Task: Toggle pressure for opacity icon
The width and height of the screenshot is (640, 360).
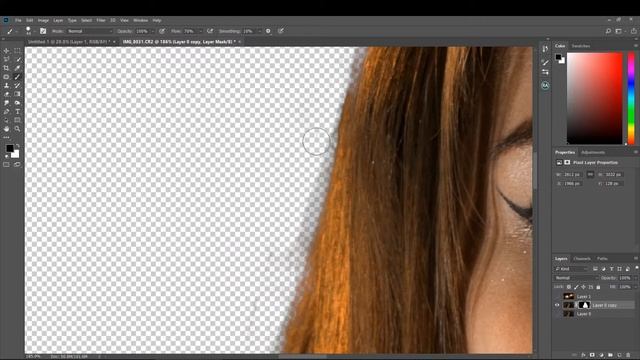Action: click(x=162, y=31)
